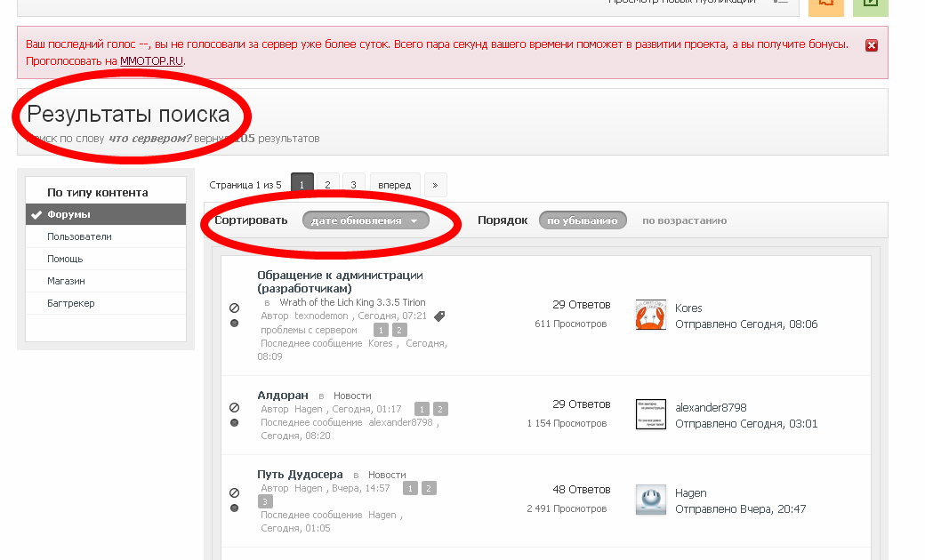The width and height of the screenshot is (925, 560).
Task: Click 'Отправлено Сегодня, 03:01' last post link
Action: (x=746, y=424)
